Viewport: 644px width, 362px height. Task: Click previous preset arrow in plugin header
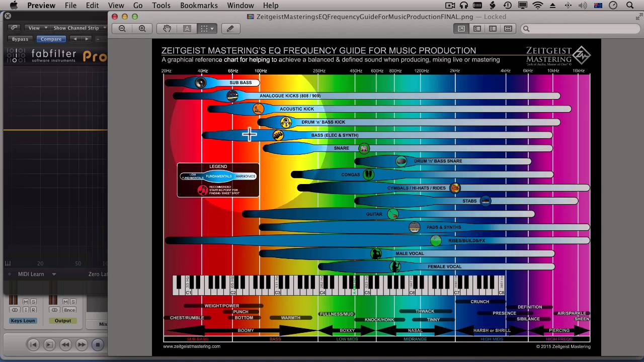click(x=75, y=39)
